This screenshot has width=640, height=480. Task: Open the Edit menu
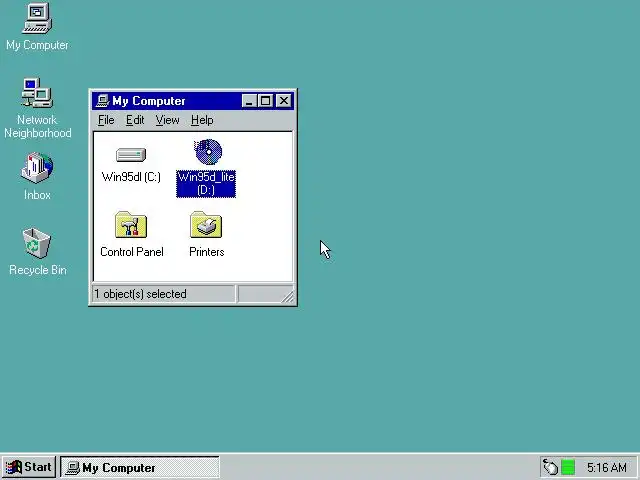(135, 120)
